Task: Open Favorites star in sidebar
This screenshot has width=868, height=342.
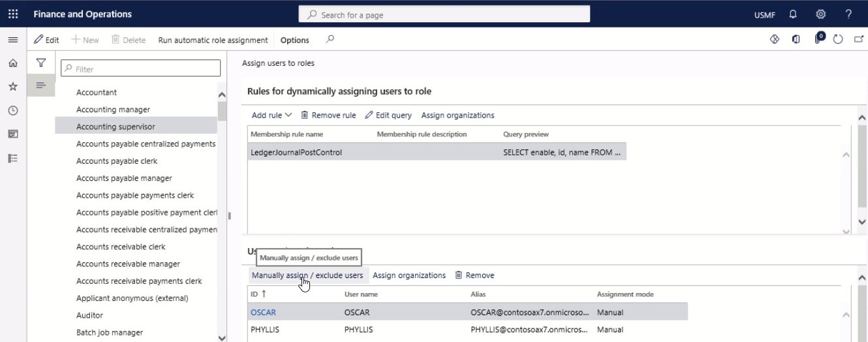Action: pos(12,87)
